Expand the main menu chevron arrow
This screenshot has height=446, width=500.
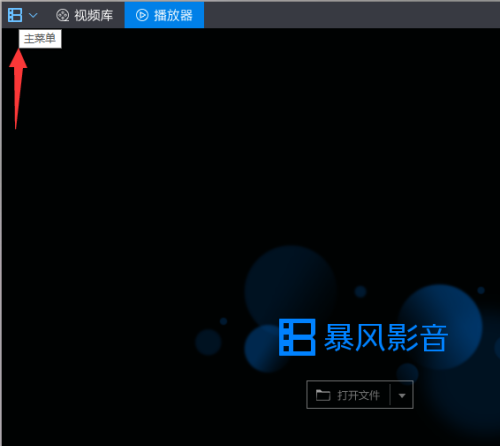coord(33,15)
